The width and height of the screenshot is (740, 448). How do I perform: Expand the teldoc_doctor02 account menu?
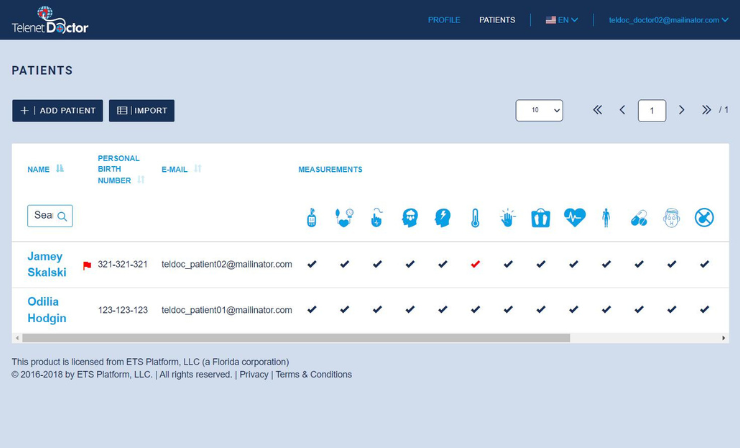tap(669, 20)
